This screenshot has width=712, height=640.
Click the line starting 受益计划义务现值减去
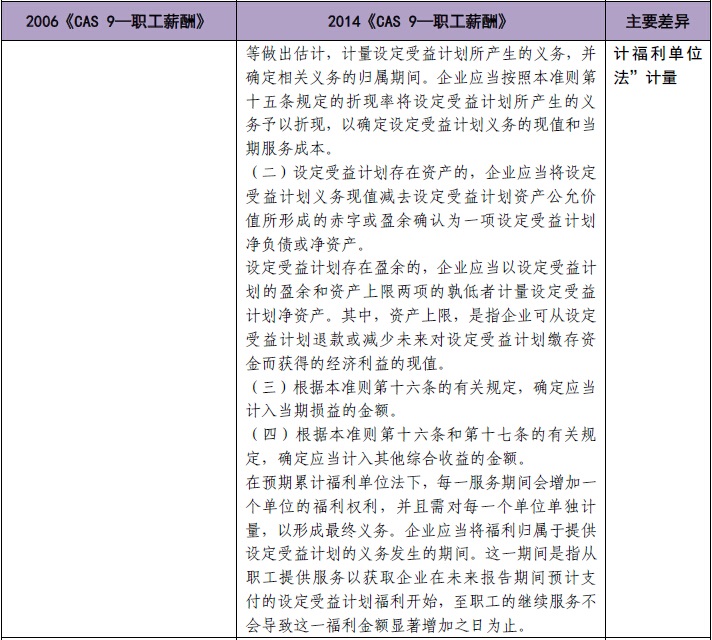(420, 197)
